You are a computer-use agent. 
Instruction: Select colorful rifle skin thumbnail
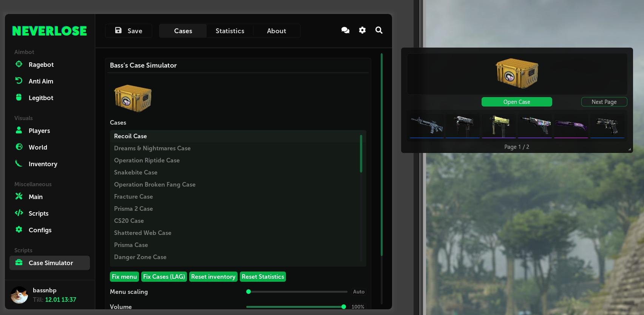coord(535,126)
